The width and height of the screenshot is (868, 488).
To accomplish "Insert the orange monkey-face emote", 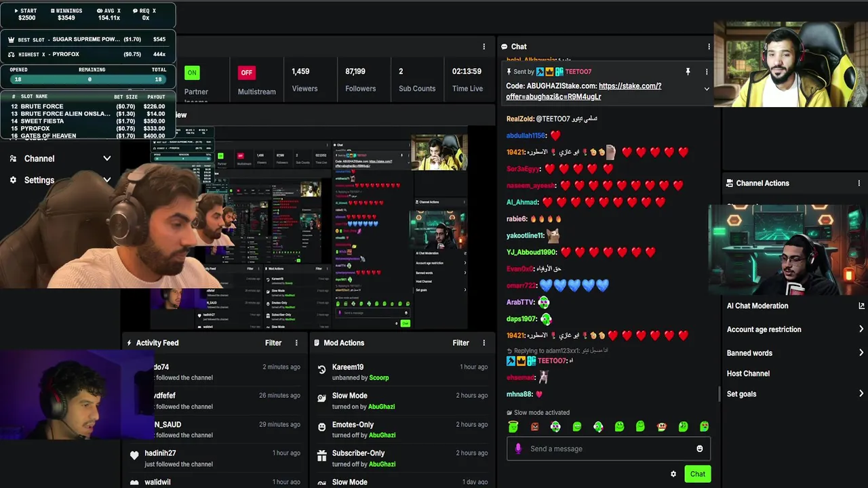I will (662, 426).
